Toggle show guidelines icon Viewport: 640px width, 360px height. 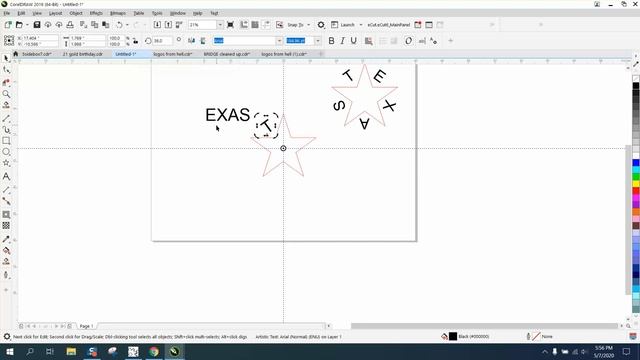coord(266,25)
